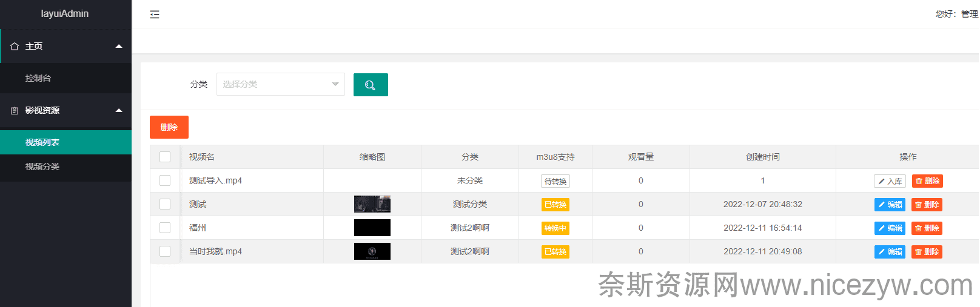Click the 待转换 status badge

pos(555,181)
